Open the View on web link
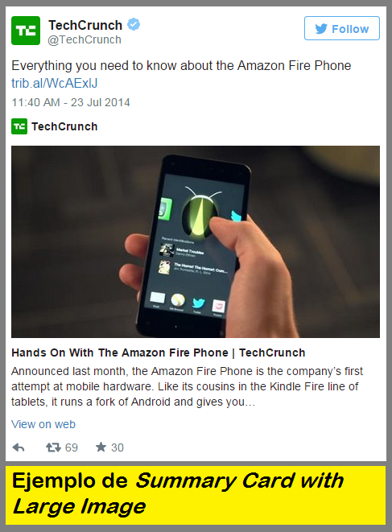392x532 pixels. (x=43, y=424)
